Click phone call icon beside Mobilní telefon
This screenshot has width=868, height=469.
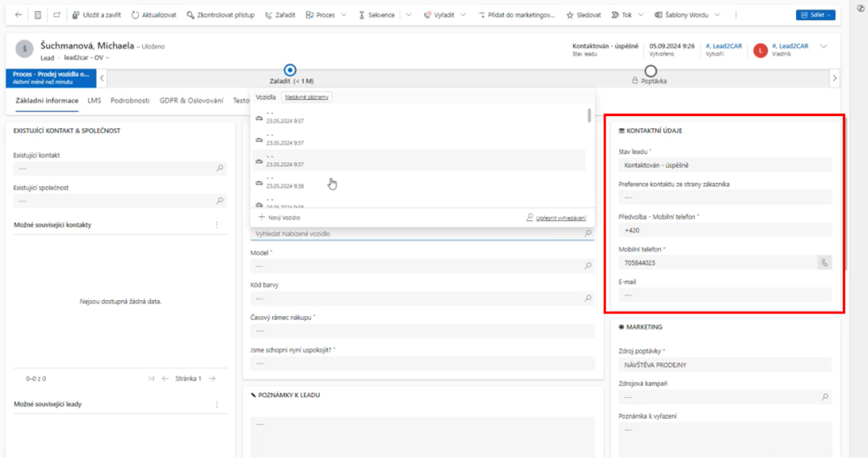825,263
